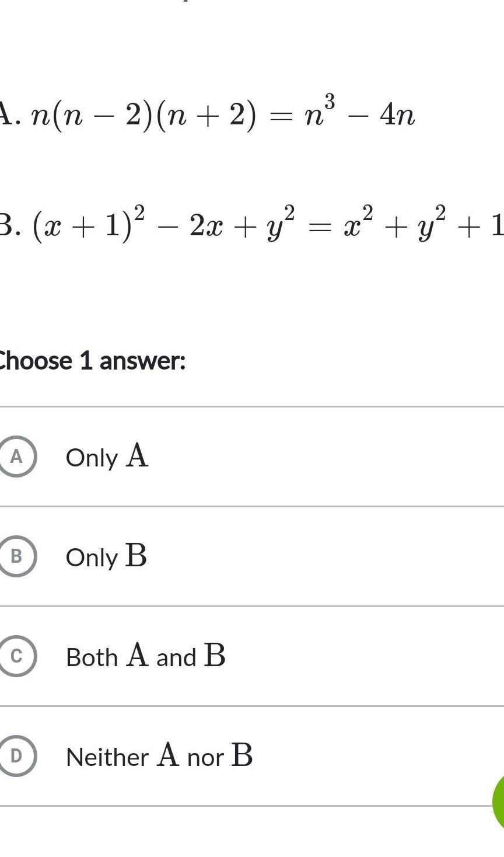Click the 'Both A and B' answer text
The width and height of the screenshot is (504, 857).
(145, 656)
